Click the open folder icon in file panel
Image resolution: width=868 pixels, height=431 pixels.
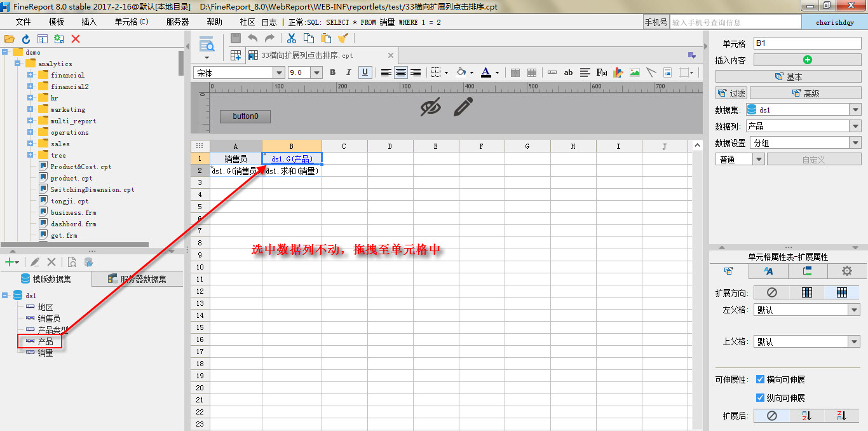tap(10, 39)
